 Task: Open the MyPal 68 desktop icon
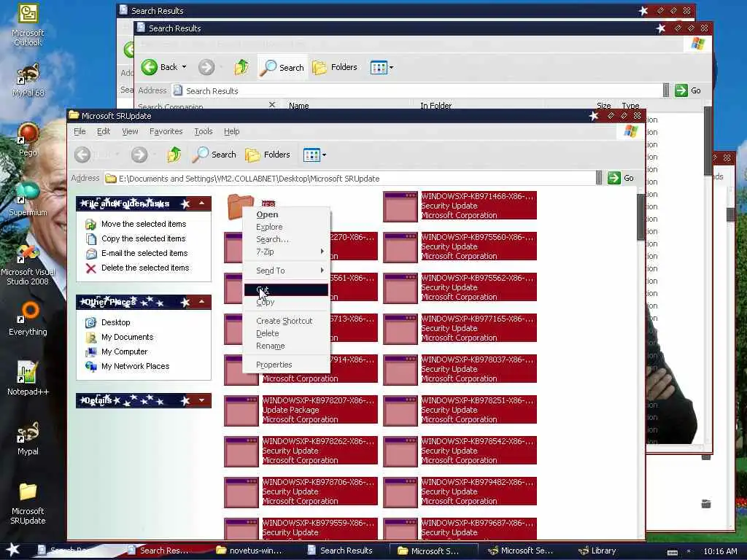(x=28, y=80)
